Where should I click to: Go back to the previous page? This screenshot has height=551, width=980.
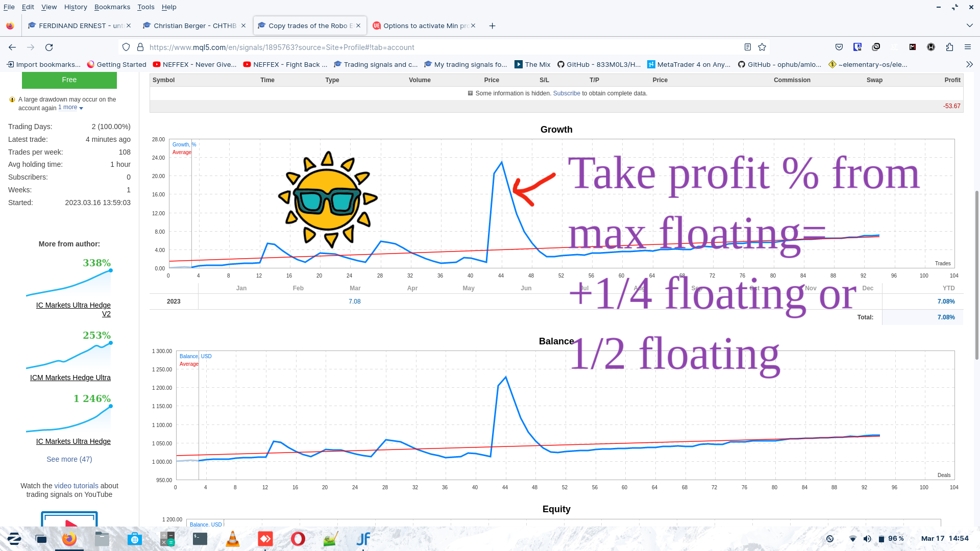pos(12,47)
